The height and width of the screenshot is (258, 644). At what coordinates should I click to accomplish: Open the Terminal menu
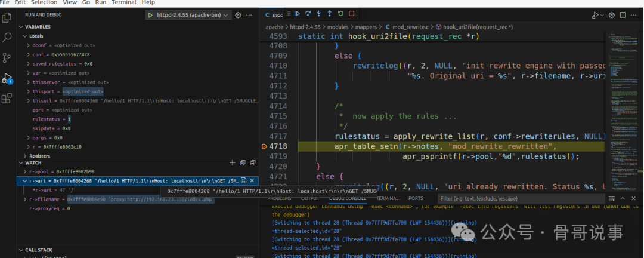pos(124,2)
